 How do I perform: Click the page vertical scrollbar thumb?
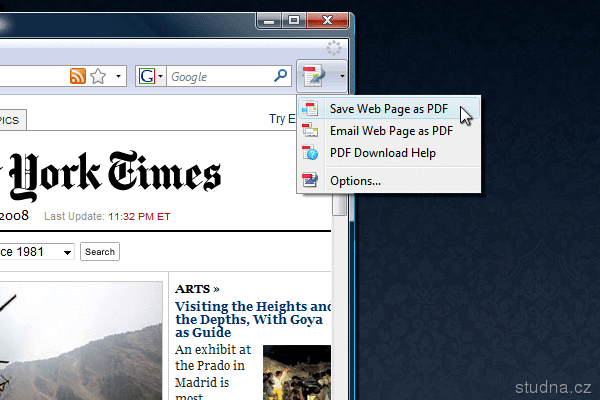[x=339, y=205]
